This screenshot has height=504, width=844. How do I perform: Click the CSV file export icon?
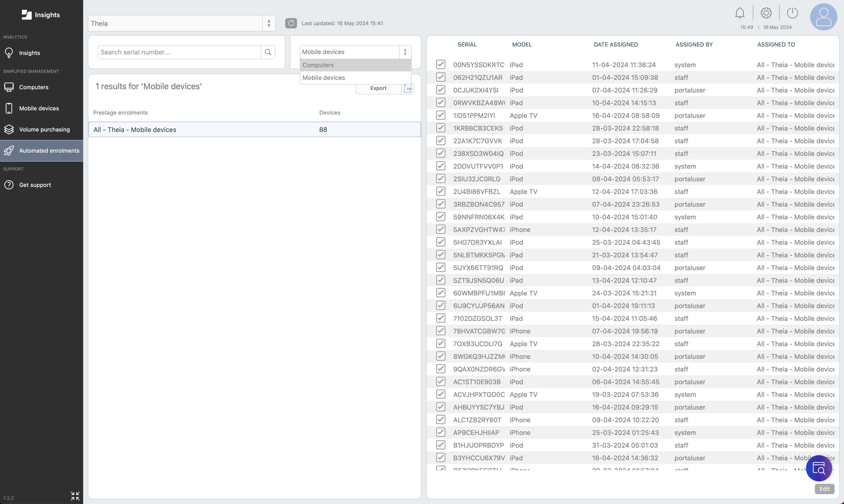(408, 88)
